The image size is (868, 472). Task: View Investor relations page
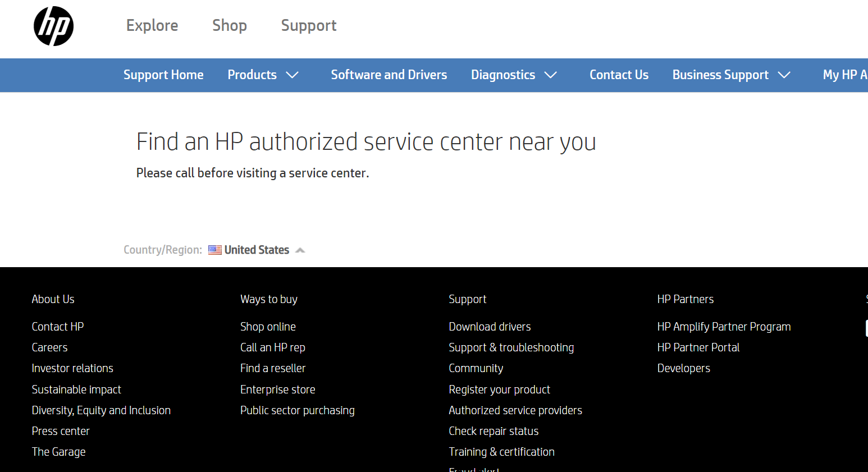[72, 368]
